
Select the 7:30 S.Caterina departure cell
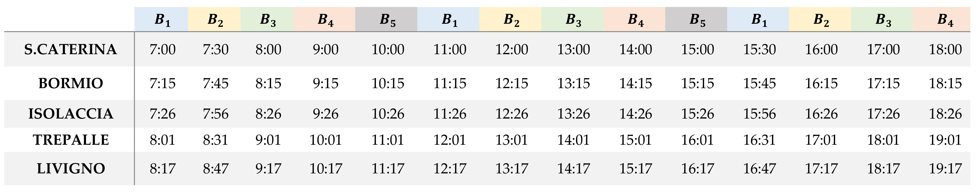point(215,49)
